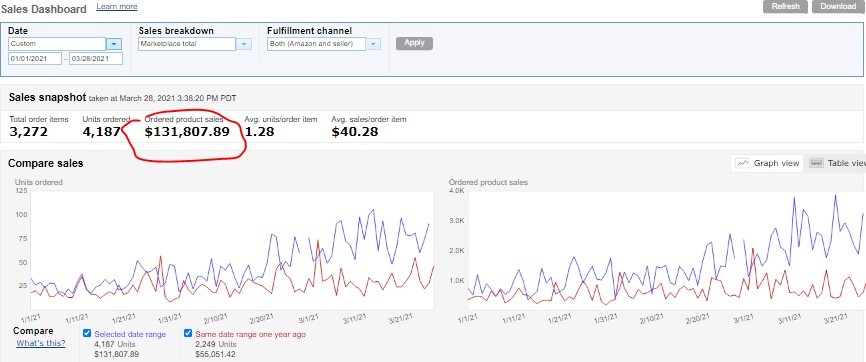This screenshot has width=866, height=362.
Task: Click the Graph view chart icon
Action: (743, 163)
